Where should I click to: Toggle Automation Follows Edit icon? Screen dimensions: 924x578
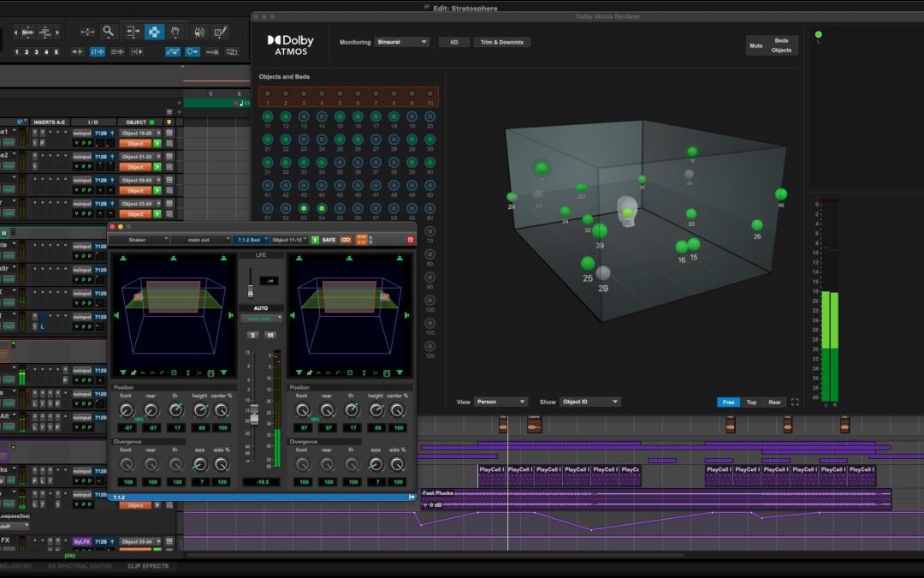point(173,52)
